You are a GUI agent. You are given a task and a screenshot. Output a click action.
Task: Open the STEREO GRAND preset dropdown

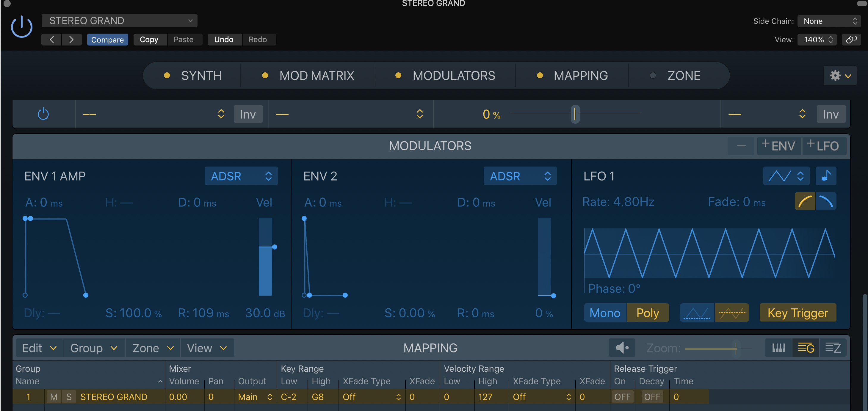119,21
